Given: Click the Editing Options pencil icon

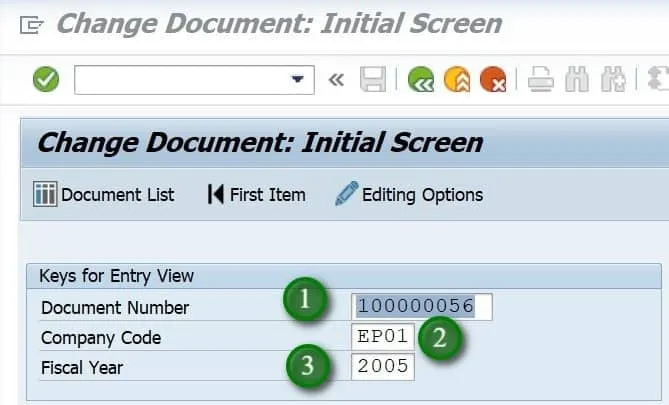Looking at the screenshot, I should coord(346,193).
